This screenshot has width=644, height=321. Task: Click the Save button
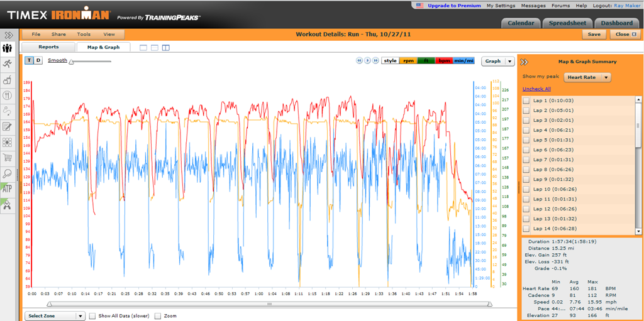pyautogui.click(x=594, y=35)
